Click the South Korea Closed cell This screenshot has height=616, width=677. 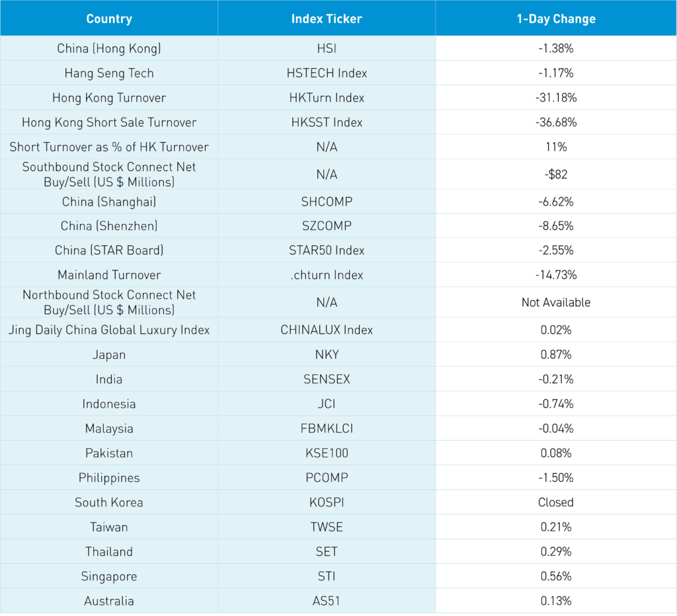pos(556,502)
